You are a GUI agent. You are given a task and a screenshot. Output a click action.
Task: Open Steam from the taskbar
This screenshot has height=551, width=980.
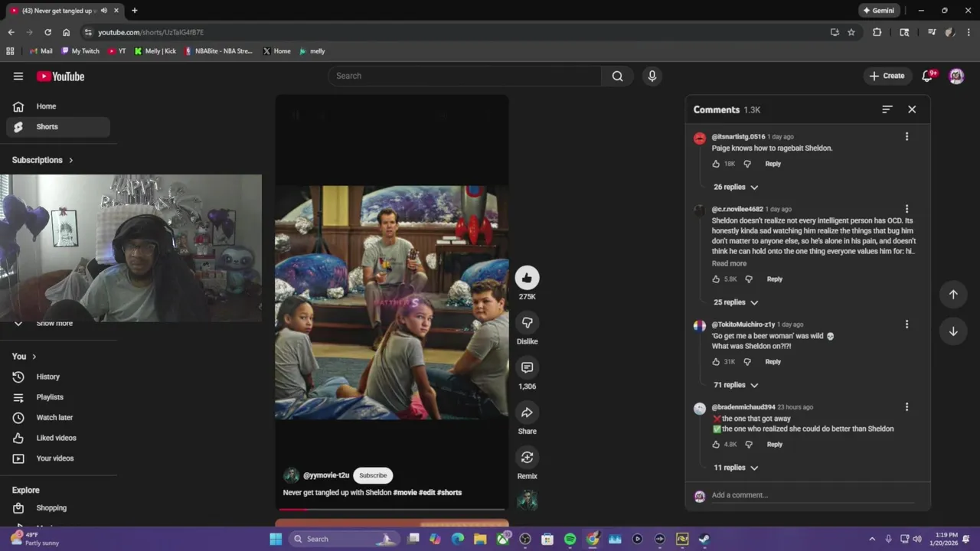pyautogui.click(x=704, y=539)
